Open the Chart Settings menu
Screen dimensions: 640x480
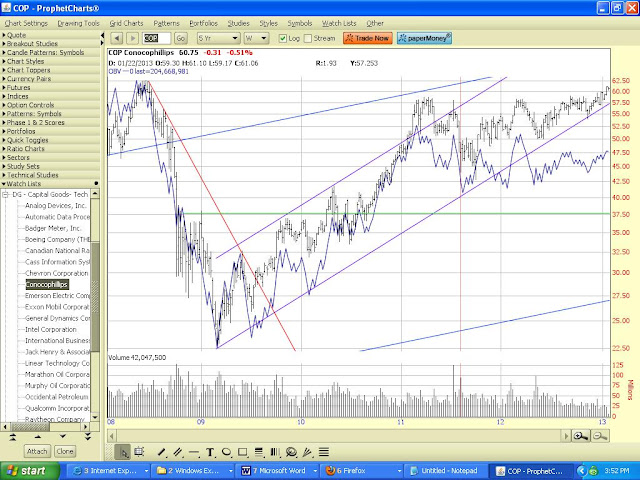coord(26,23)
